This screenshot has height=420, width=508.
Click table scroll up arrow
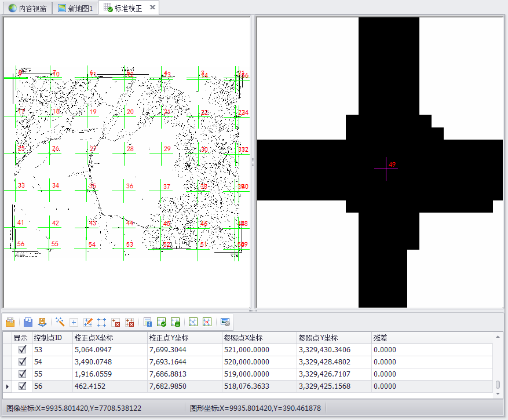pos(498,337)
